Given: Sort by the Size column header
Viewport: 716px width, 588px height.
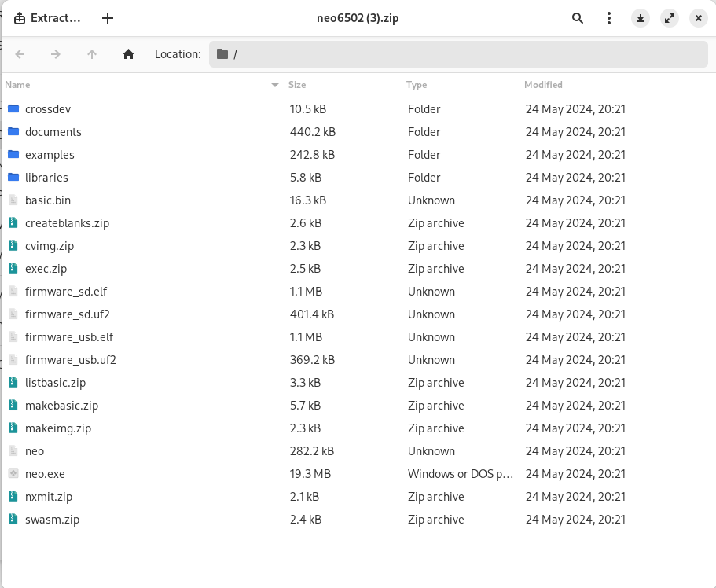Looking at the screenshot, I should click(297, 85).
